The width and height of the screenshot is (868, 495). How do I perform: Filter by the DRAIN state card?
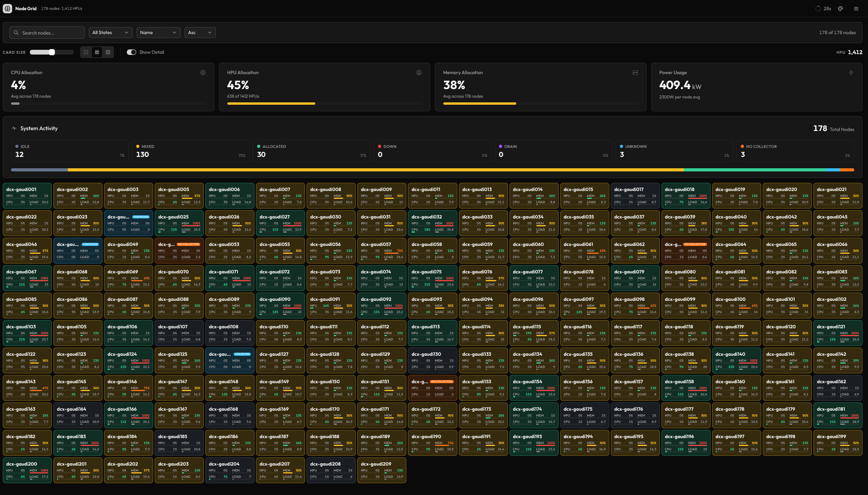click(x=554, y=151)
